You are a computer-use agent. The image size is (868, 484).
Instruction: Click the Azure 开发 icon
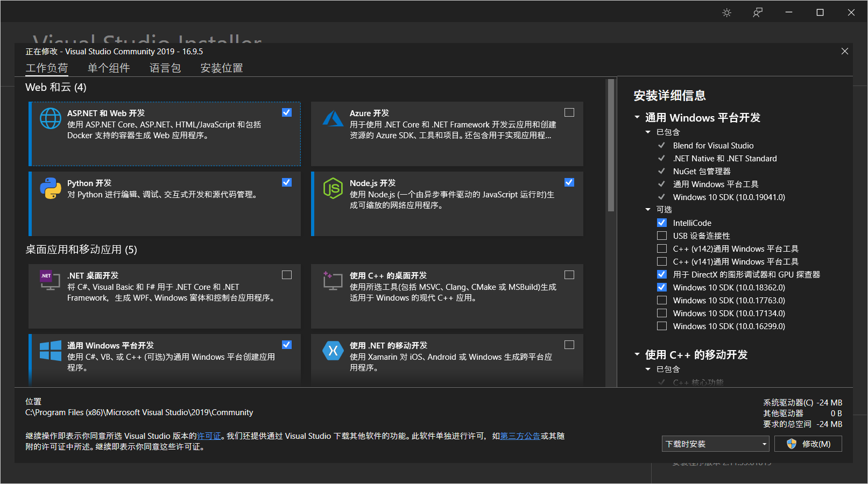coord(333,119)
